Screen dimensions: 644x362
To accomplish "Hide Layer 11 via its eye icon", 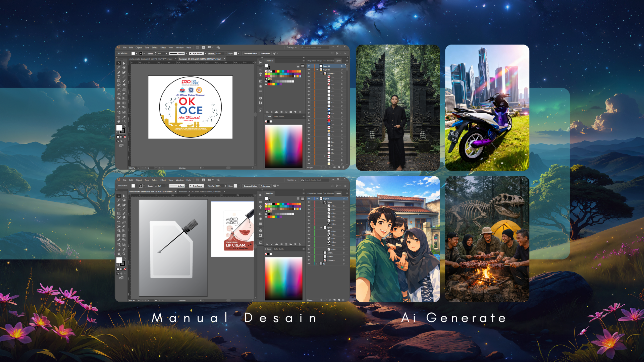I will coord(309,66).
